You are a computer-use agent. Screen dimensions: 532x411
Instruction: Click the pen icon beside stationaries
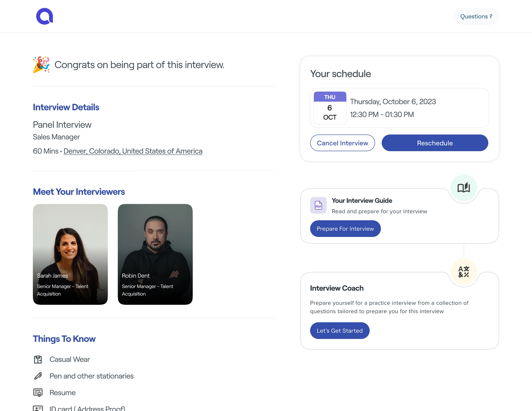coord(38,376)
